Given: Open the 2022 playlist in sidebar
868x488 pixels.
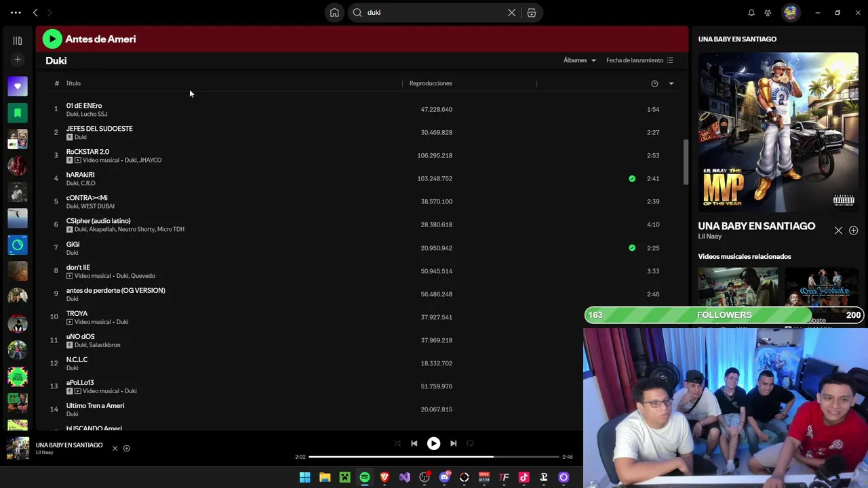Looking at the screenshot, I should click(x=18, y=377).
